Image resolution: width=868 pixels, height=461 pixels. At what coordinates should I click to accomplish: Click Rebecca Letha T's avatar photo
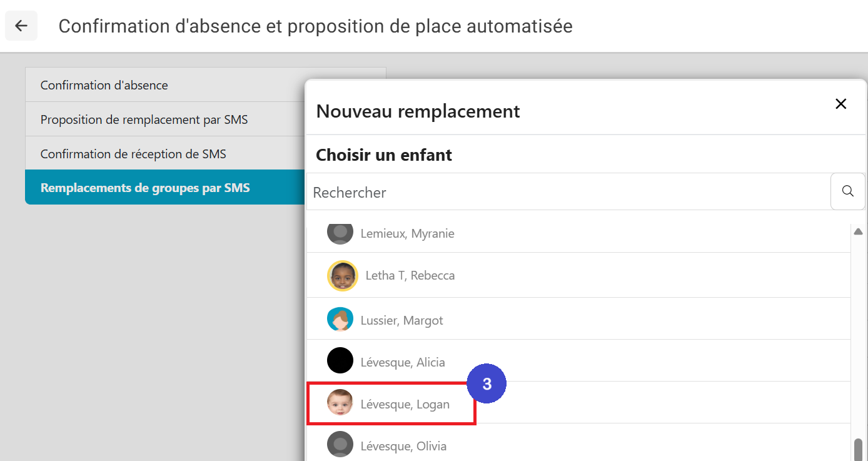pos(342,275)
